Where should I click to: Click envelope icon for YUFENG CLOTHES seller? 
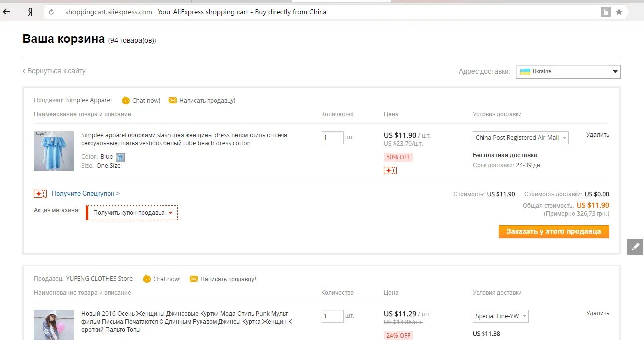pos(194,279)
